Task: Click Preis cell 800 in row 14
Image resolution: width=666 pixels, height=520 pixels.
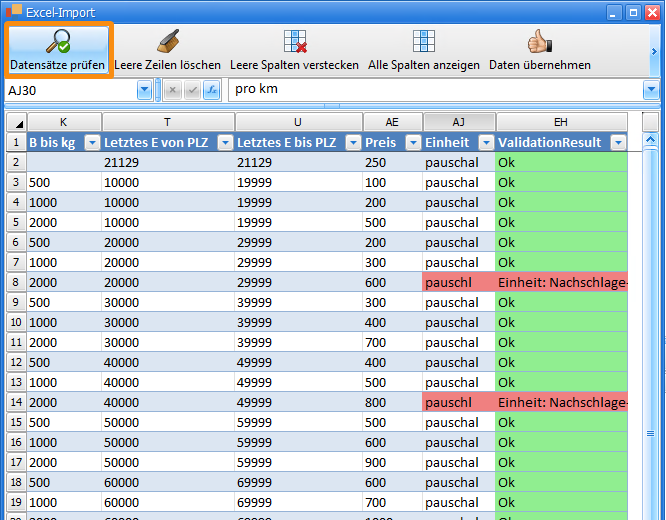Action: coord(392,402)
